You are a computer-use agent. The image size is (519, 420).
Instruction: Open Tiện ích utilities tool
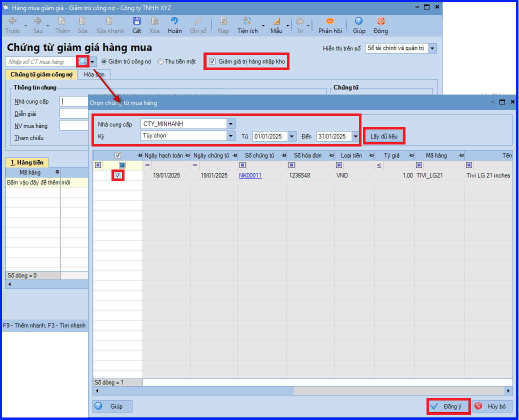pyautogui.click(x=247, y=21)
